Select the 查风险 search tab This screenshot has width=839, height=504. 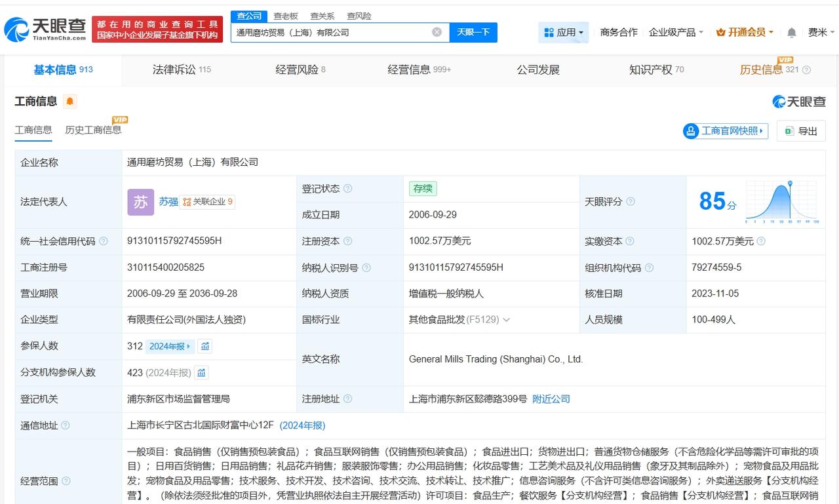point(359,16)
